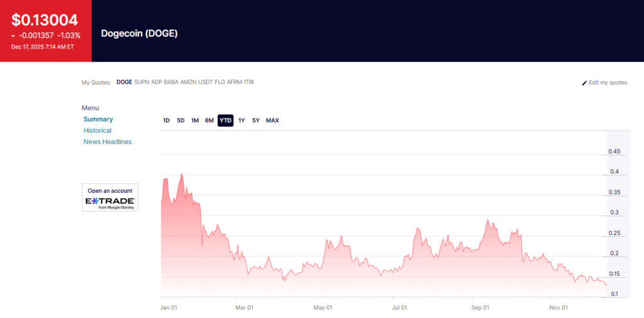The image size is (644, 318).
Task: Click the pencil icon beside Edit my quotes
Action: 584,82
